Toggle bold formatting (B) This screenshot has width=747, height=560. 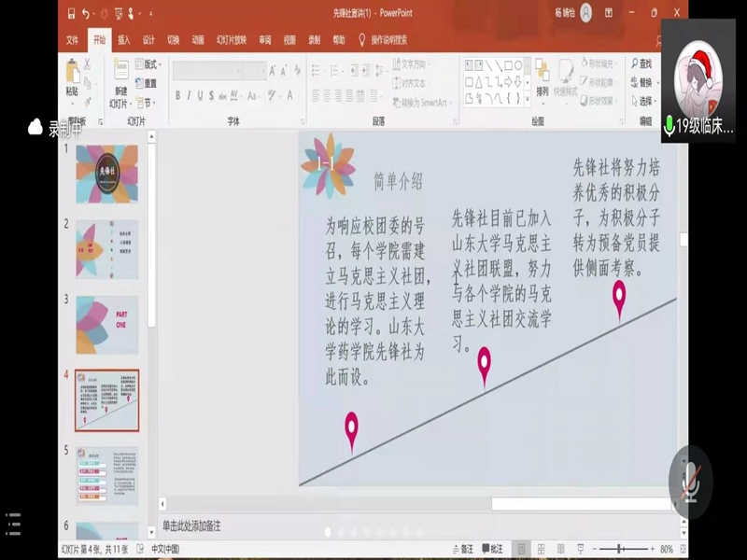(176, 96)
